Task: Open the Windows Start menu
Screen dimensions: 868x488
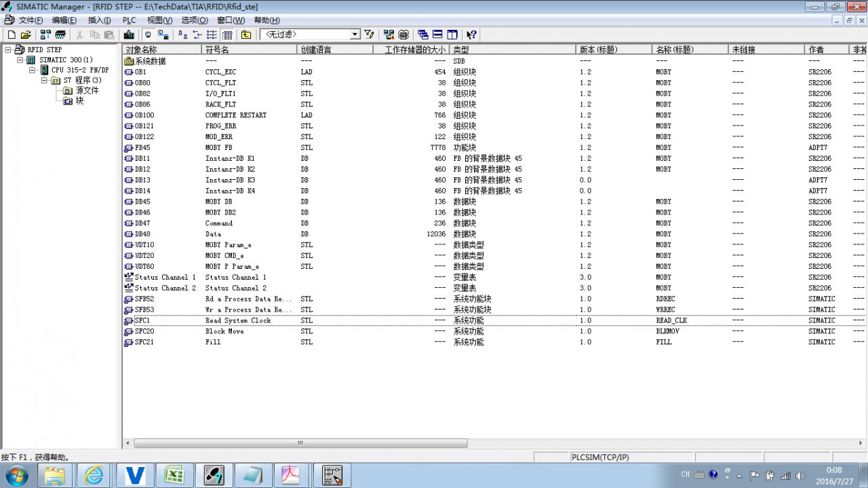Action: click(16, 475)
